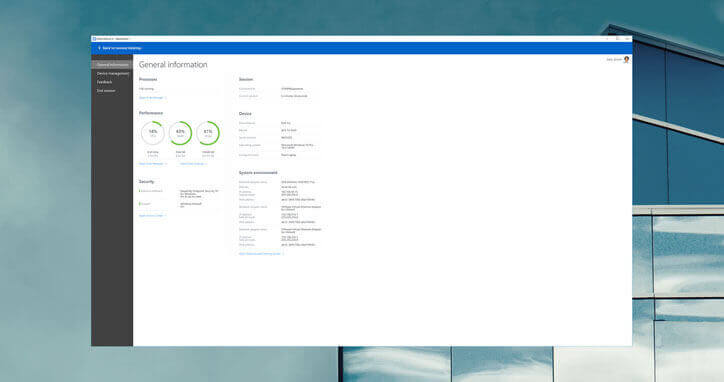Viewport: 724px width, 382px height.
Task: Minimize the remote support window
Action: click(x=607, y=39)
